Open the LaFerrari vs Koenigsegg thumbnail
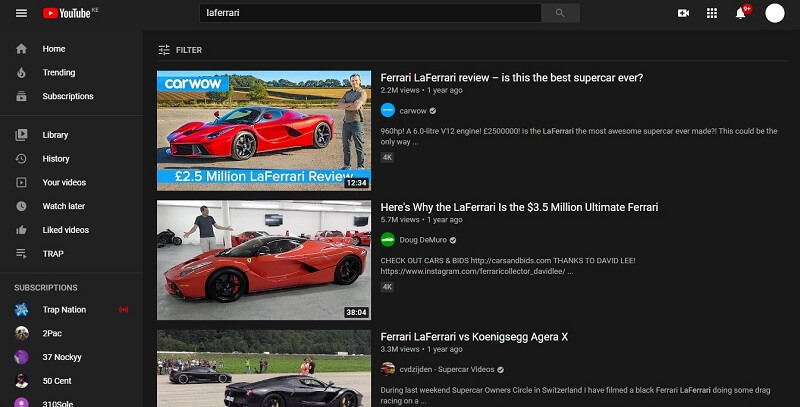This screenshot has width=800, height=407. point(264,368)
